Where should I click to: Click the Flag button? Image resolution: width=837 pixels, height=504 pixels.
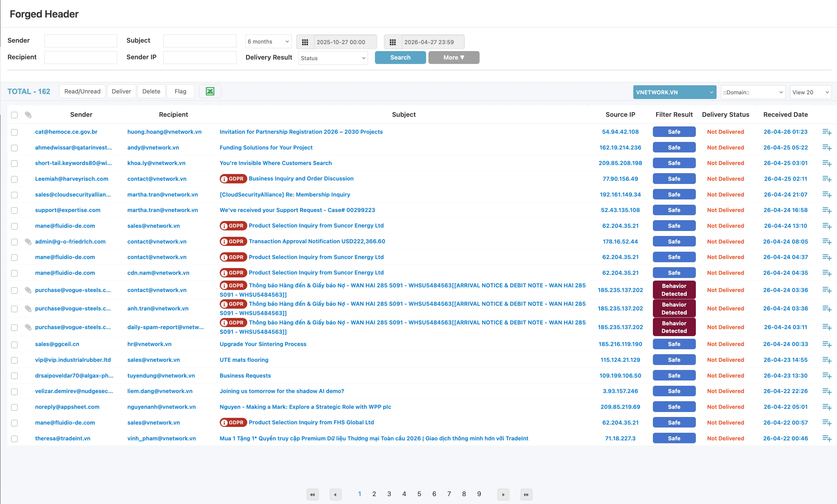click(180, 91)
